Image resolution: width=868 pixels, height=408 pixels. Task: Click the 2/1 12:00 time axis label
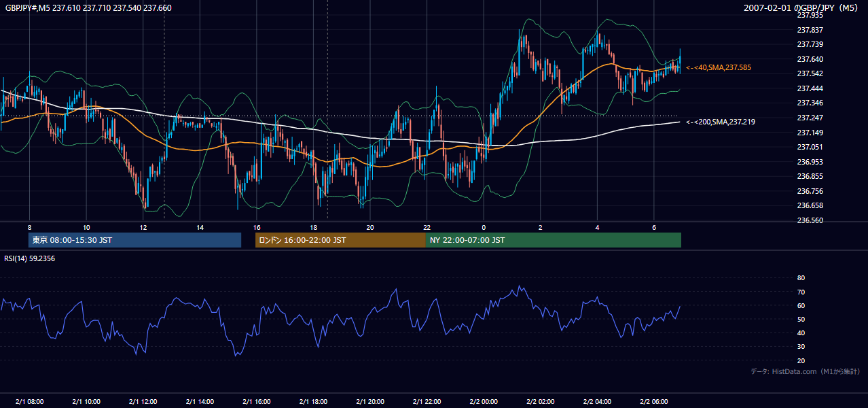tap(143, 401)
